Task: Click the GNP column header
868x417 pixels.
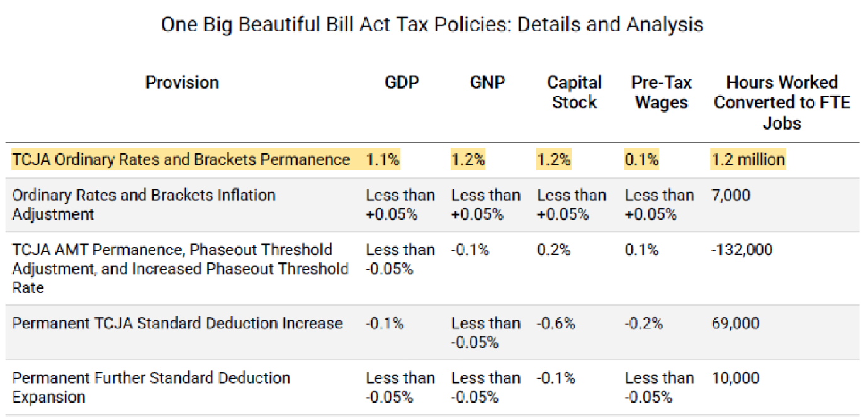Action: pyautogui.click(x=488, y=82)
